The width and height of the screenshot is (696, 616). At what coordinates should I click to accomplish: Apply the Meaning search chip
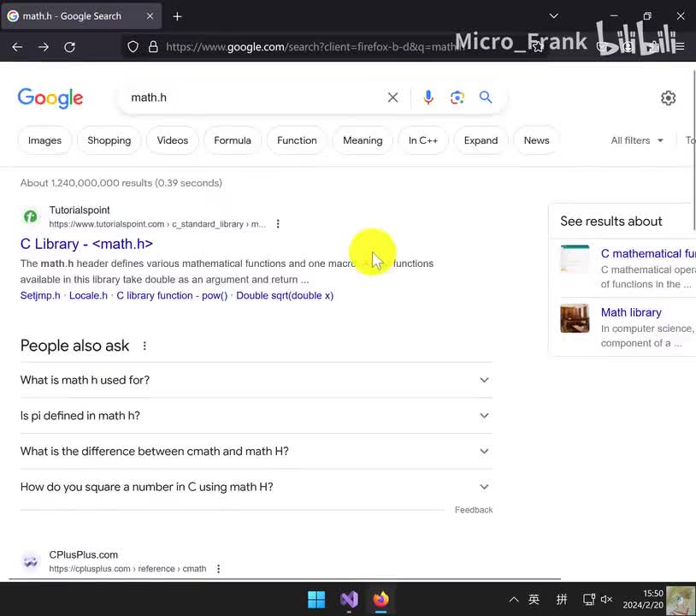click(363, 140)
